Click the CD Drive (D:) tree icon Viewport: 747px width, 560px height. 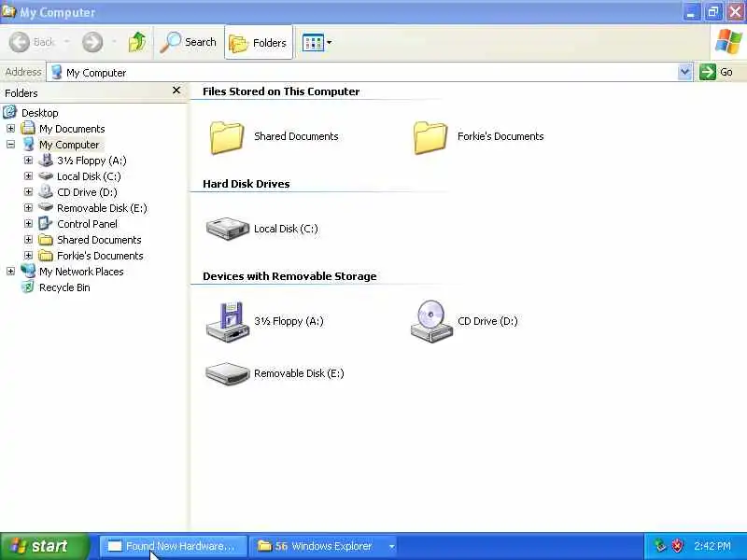(46, 191)
